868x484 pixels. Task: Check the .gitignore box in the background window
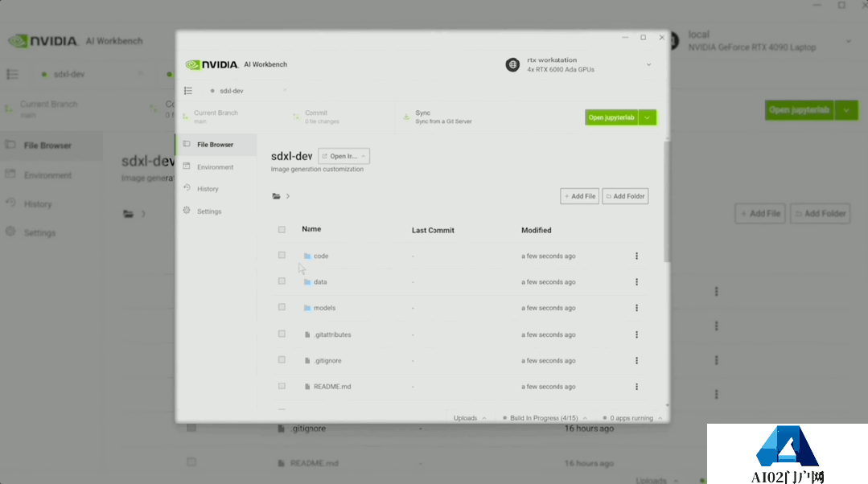point(191,428)
